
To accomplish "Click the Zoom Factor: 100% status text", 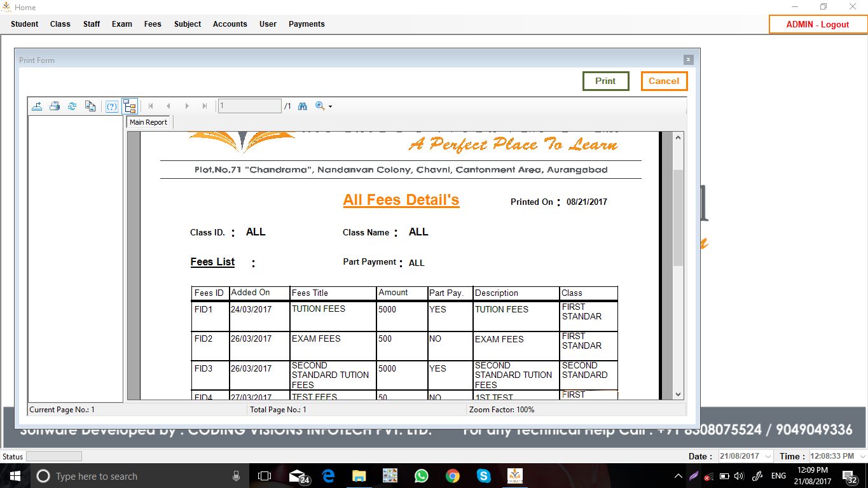I will tap(502, 410).
